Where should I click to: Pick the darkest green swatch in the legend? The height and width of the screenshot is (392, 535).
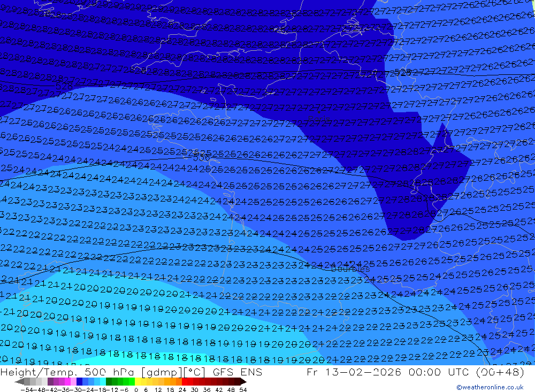[109, 381]
